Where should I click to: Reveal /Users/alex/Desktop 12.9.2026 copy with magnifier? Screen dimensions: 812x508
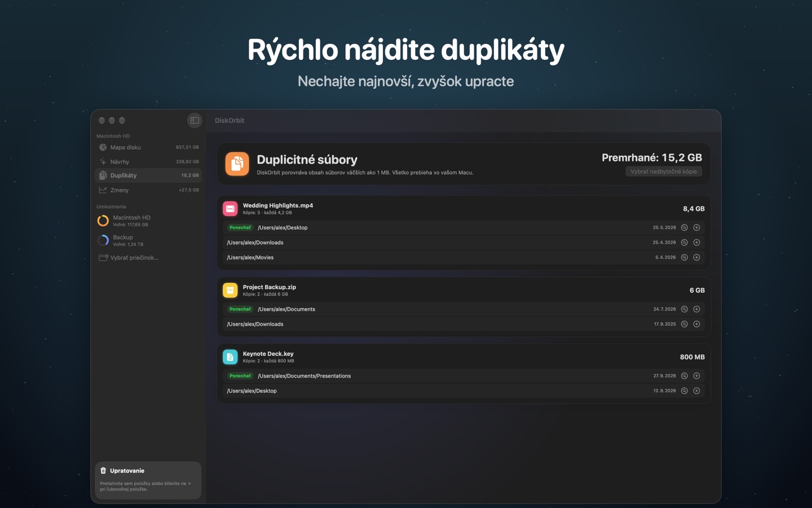(684, 391)
